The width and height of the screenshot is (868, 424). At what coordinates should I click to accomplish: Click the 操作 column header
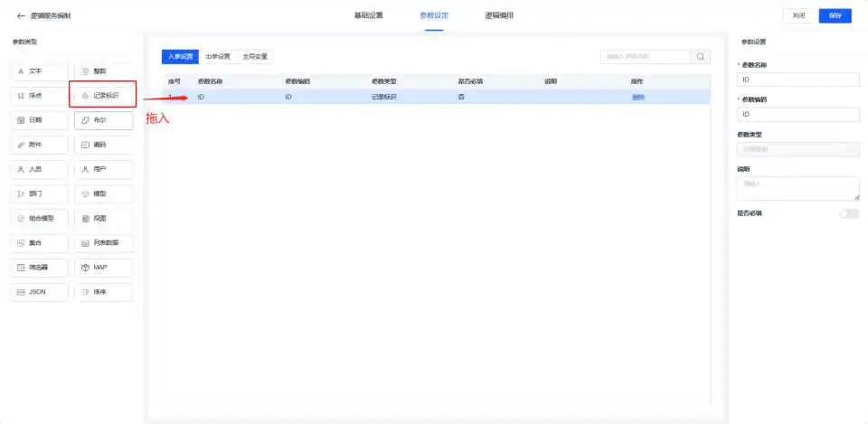[637, 81]
